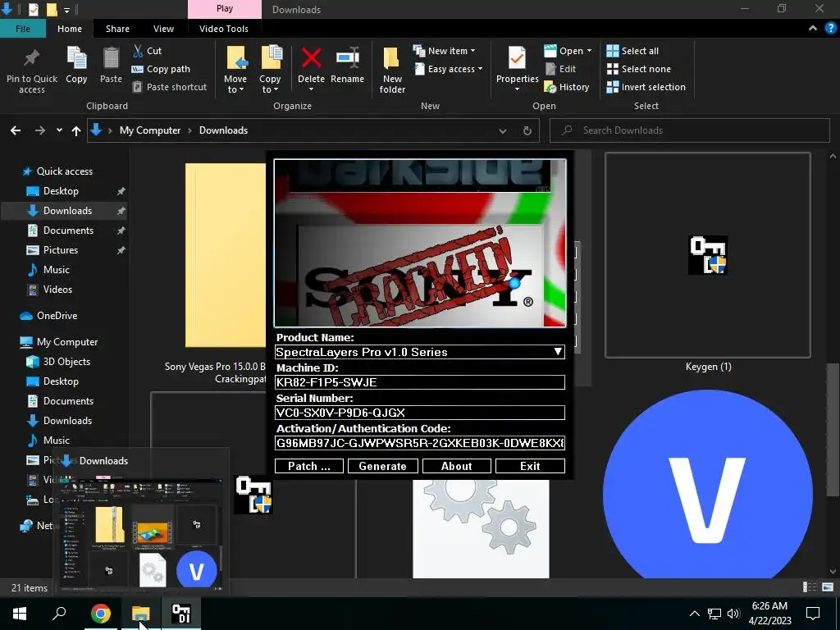Click Select none in the ribbon
The height and width of the screenshot is (630, 840).
(x=638, y=69)
